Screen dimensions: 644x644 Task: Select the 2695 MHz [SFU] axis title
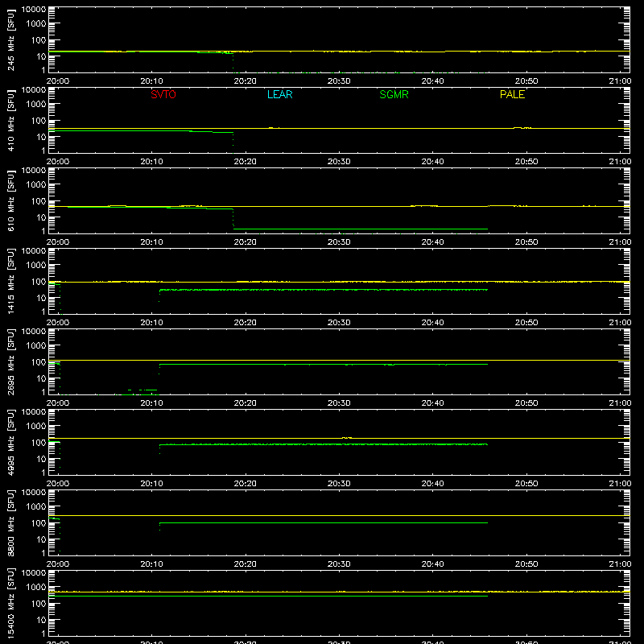[x=11, y=361]
